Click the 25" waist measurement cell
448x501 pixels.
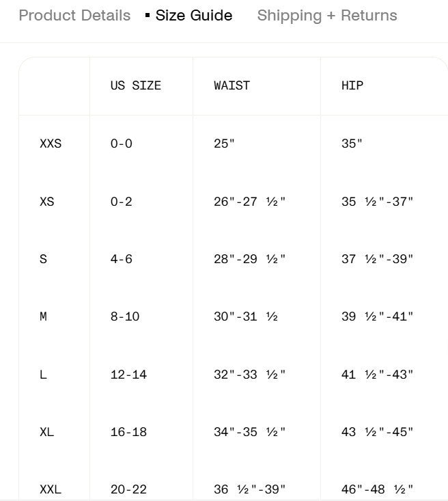point(224,144)
